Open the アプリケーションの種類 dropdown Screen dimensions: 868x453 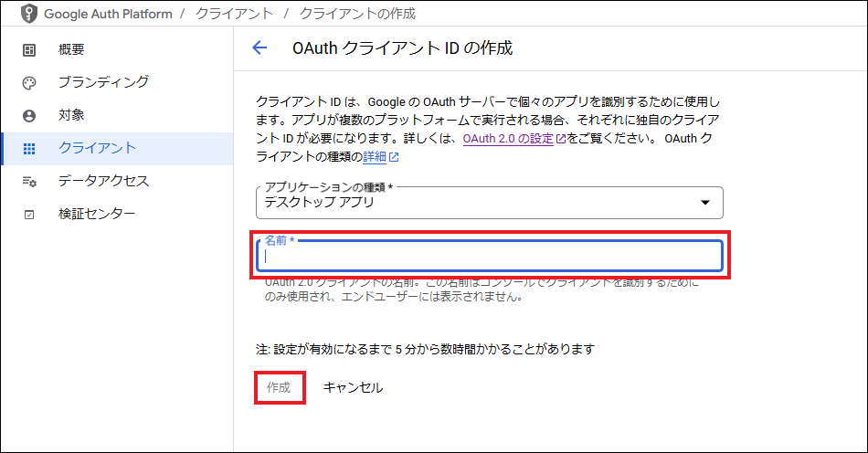coord(489,203)
